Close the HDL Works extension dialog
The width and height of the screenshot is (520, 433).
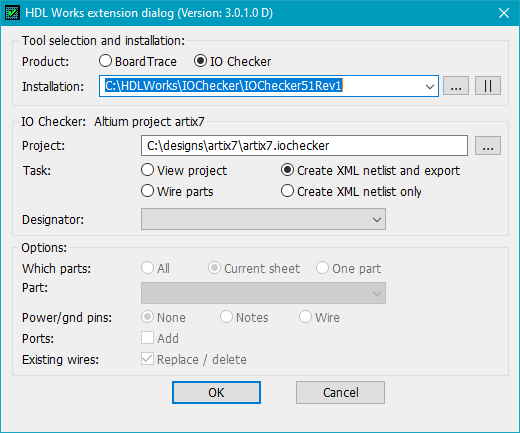click(x=504, y=13)
